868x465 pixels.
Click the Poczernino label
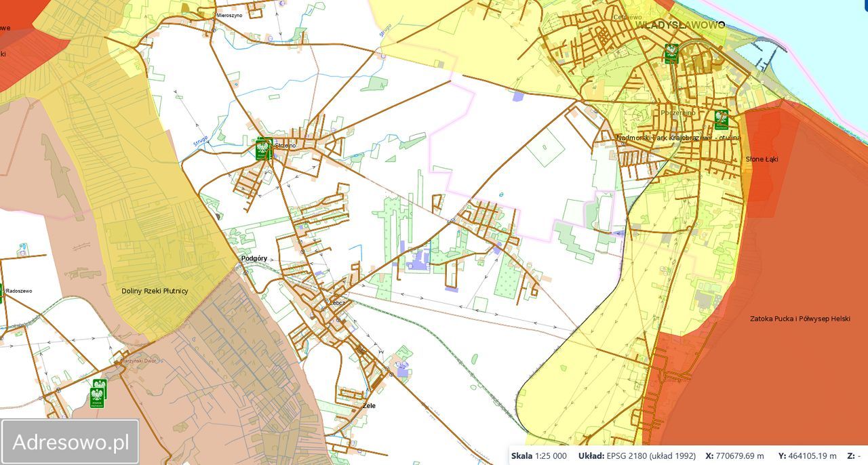pos(678,113)
